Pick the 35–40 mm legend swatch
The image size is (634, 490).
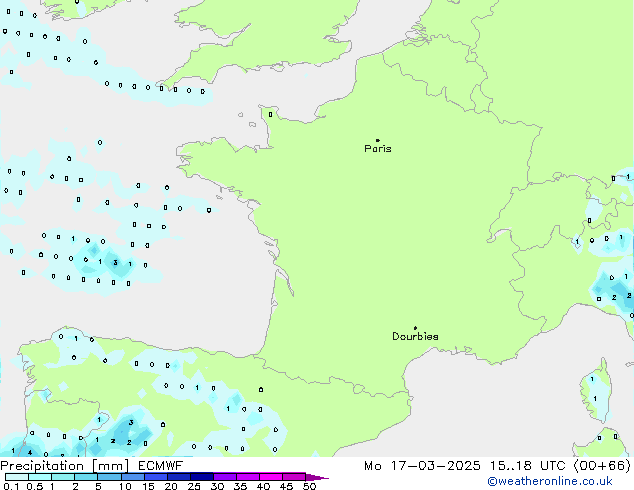pos(247,477)
